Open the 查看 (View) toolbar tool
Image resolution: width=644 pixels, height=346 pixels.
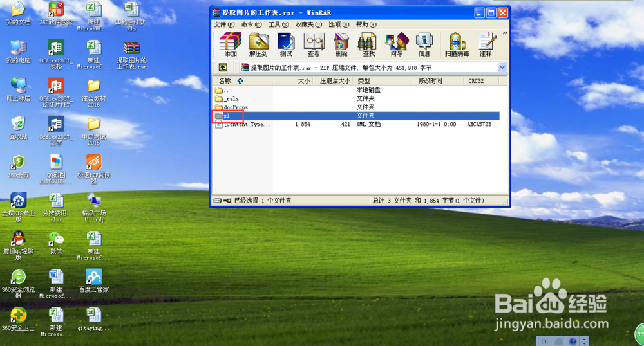314,44
